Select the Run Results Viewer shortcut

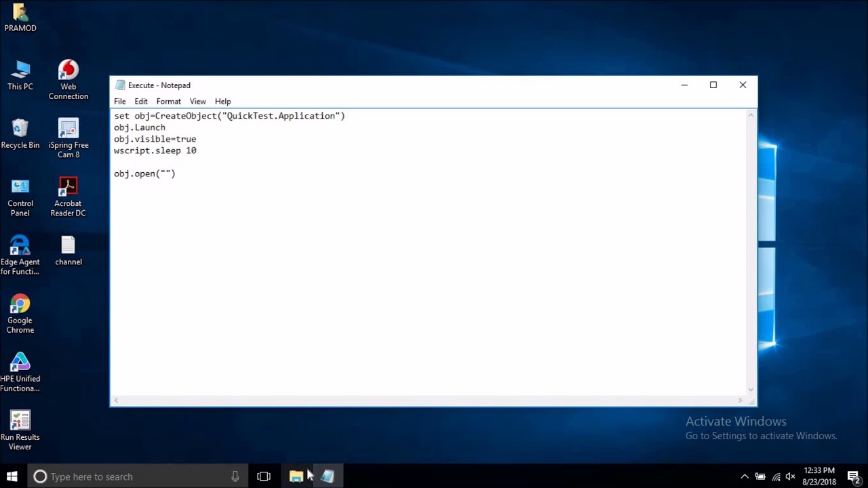20,430
